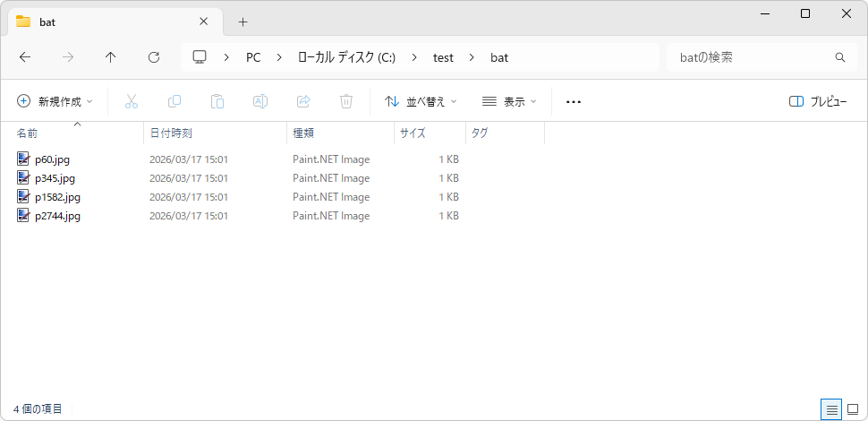Click the date of p2744.jpg
Image resolution: width=868 pixels, height=421 pixels.
point(189,216)
